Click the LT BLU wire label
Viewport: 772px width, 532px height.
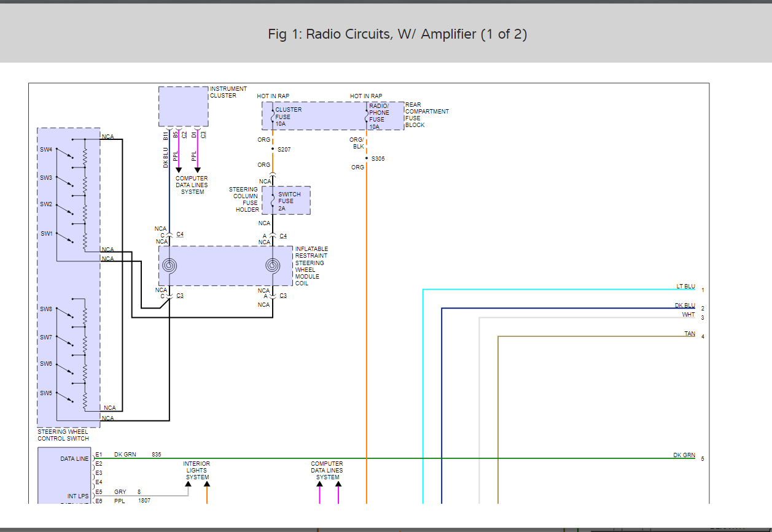685,287
